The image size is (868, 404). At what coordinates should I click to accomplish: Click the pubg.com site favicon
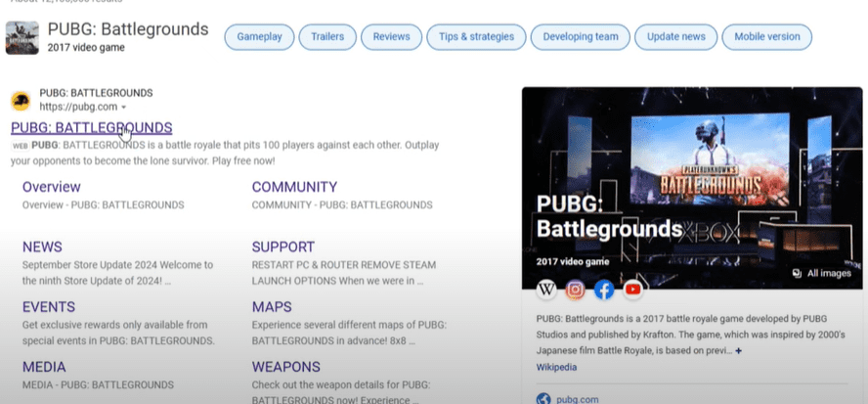[x=21, y=100]
